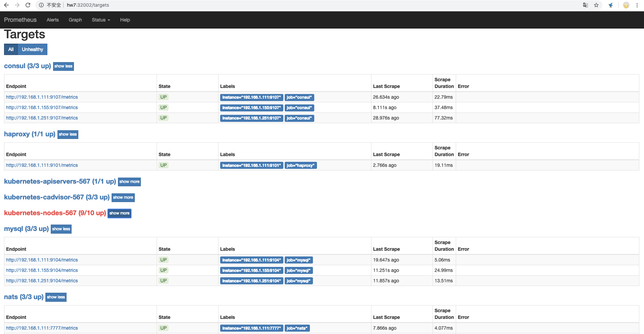
Task: Open consul endpoint 192.168.1.251:9107/metrics
Action: 42,118
